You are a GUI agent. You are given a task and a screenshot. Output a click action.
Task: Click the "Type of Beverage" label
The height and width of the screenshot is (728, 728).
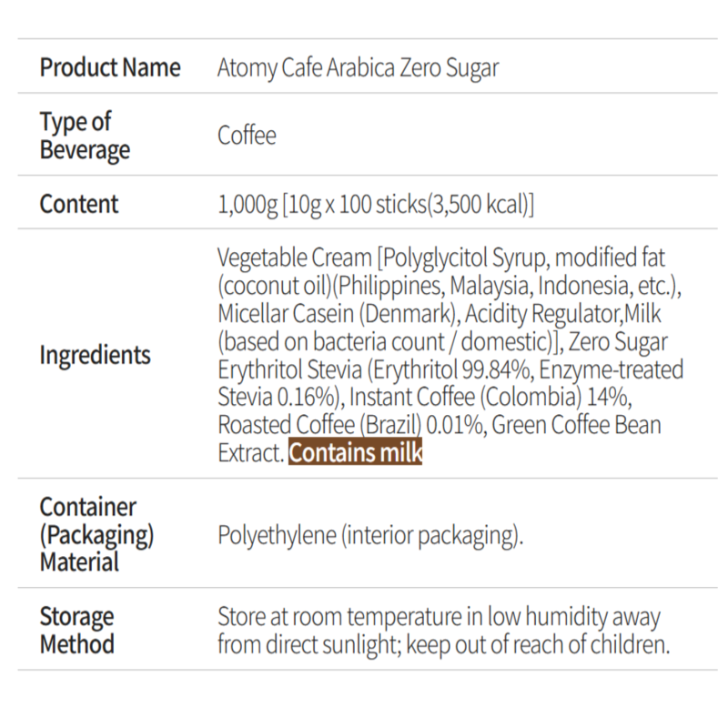coord(85,136)
